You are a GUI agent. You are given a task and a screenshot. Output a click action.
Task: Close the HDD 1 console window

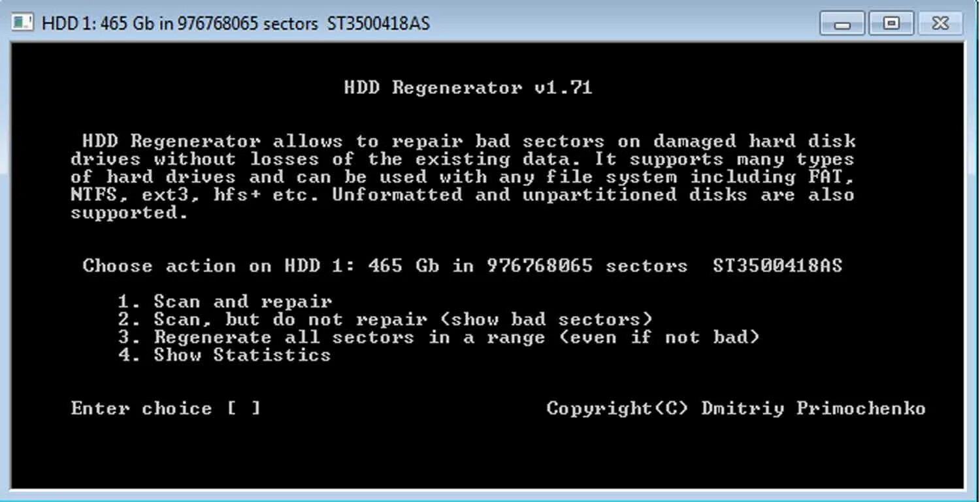940,24
